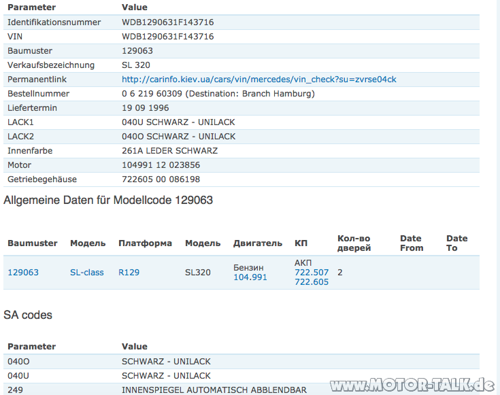
Task: Select the value in the VIN row
Action: pyautogui.click(x=168, y=37)
